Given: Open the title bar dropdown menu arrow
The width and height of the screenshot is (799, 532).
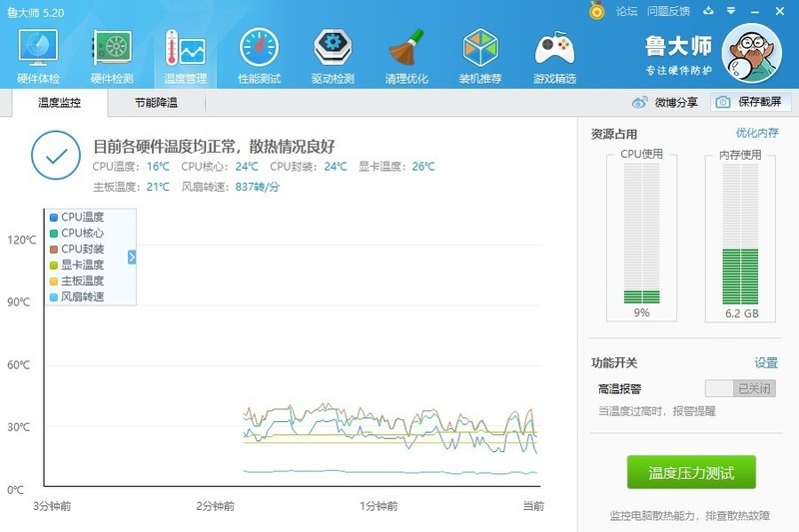Looking at the screenshot, I should 731,11.
